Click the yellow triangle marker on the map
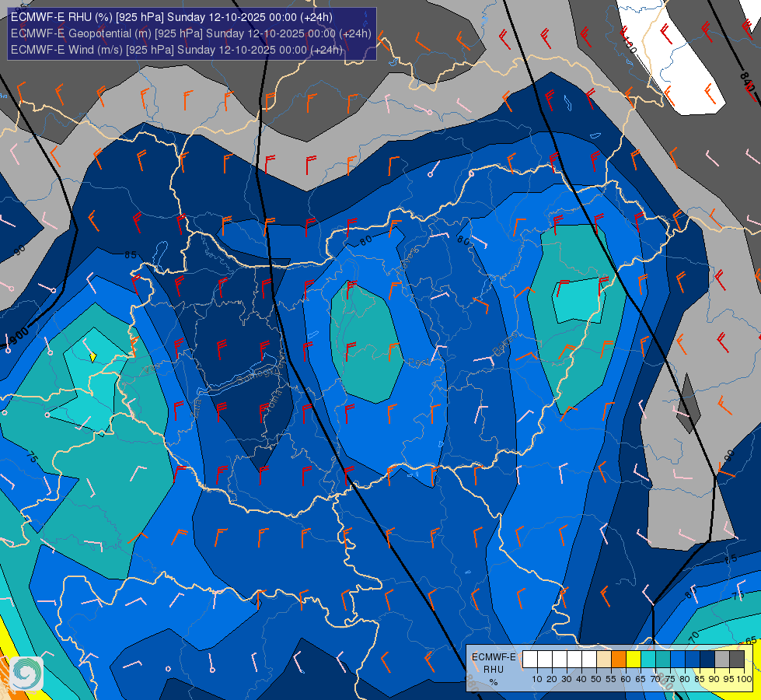Image resolution: width=761 pixels, height=700 pixels. pyautogui.click(x=93, y=357)
